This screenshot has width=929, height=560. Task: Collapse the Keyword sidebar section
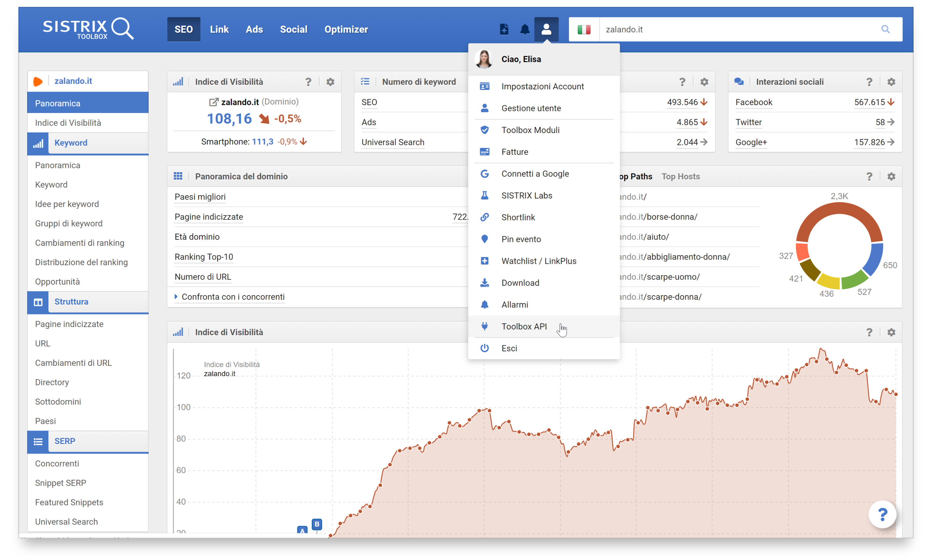70,143
